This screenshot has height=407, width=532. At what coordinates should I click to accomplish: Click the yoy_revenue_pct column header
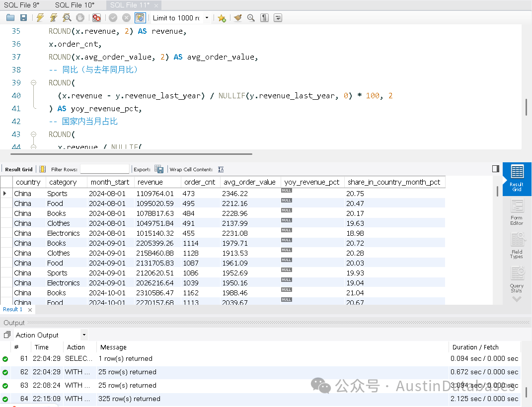312,182
